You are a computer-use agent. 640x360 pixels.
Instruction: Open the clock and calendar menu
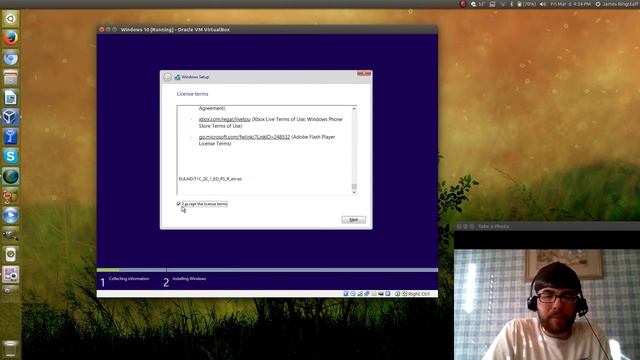[571, 4]
